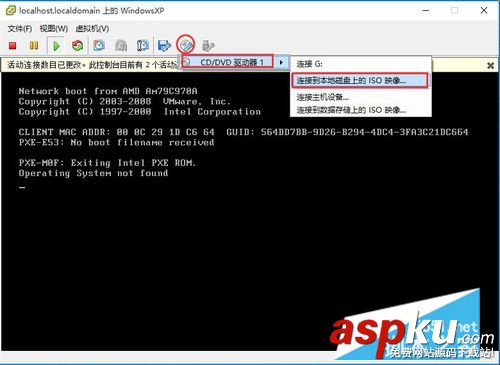Image resolution: width=500 pixels, height=365 pixels.
Task: Open the 视图(W) menu
Action: coord(53,29)
